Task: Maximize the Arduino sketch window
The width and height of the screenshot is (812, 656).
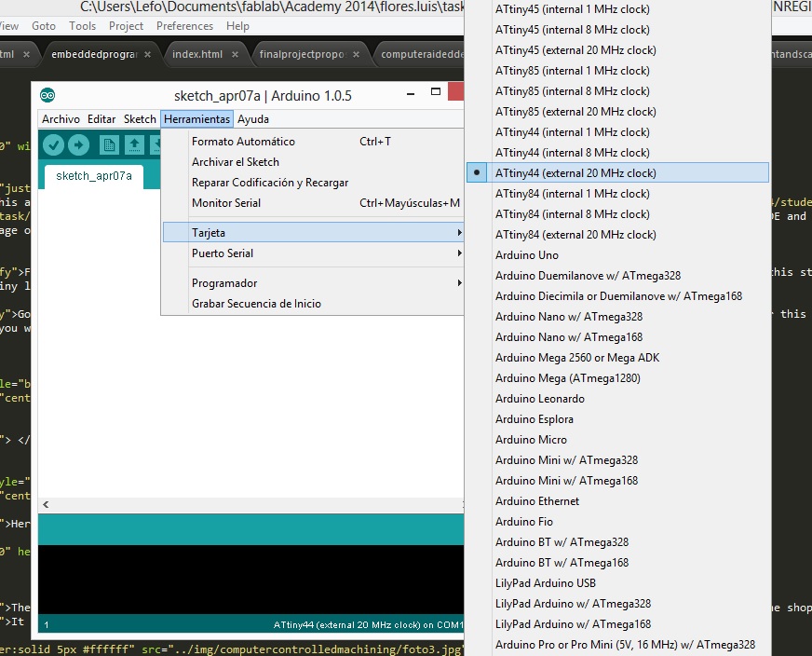Action: click(436, 91)
